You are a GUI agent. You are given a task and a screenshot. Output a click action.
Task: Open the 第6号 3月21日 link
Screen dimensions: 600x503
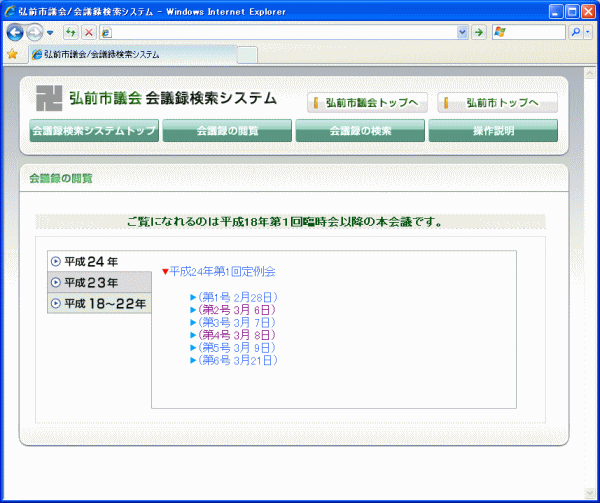[238, 360]
